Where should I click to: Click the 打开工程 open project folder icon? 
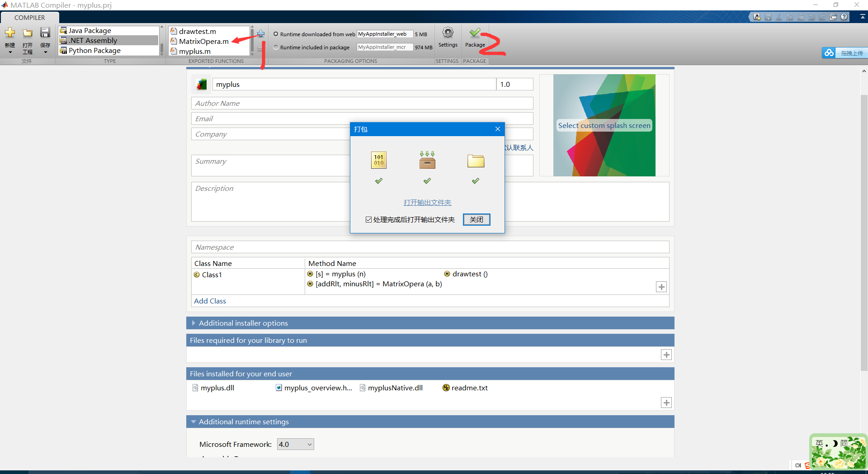tap(28, 33)
